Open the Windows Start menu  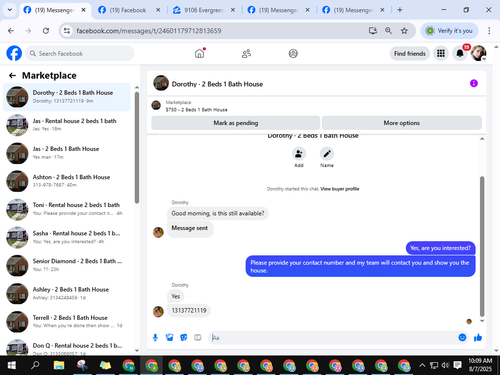point(12,365)
